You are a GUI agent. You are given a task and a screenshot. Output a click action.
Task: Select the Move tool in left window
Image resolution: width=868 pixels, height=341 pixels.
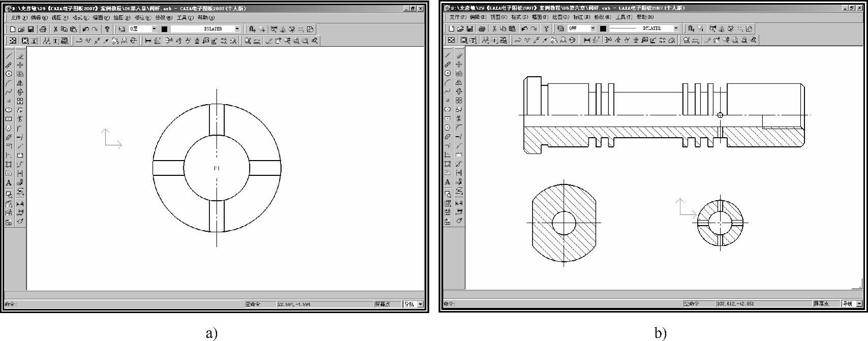[x=20, y=65]
